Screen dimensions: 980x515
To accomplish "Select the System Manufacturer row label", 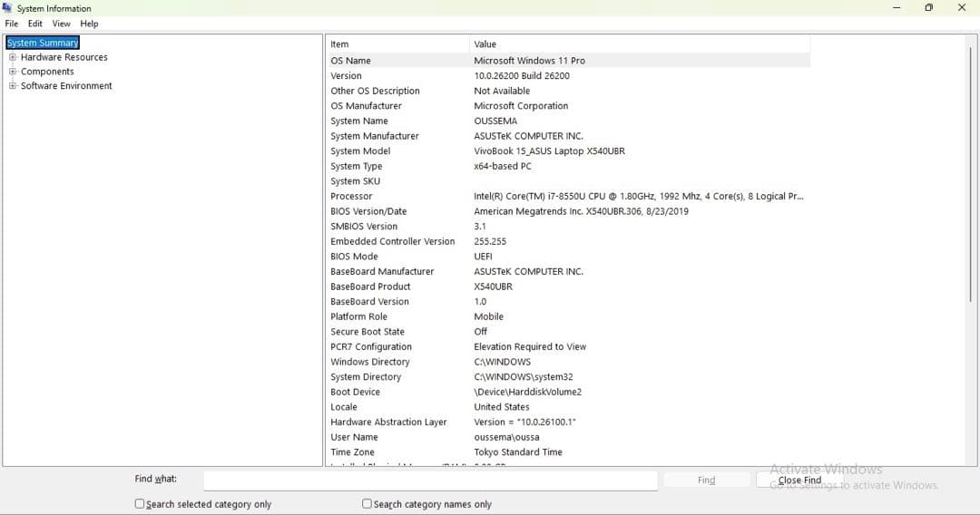I will pos(375,135).
